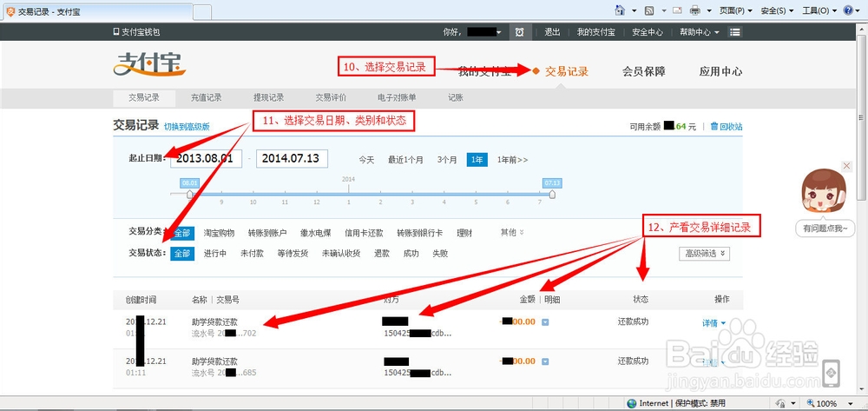Open 交易记录 in main navigation
The height and width of the screenshot is (411, 868).
tap(566, 71)
